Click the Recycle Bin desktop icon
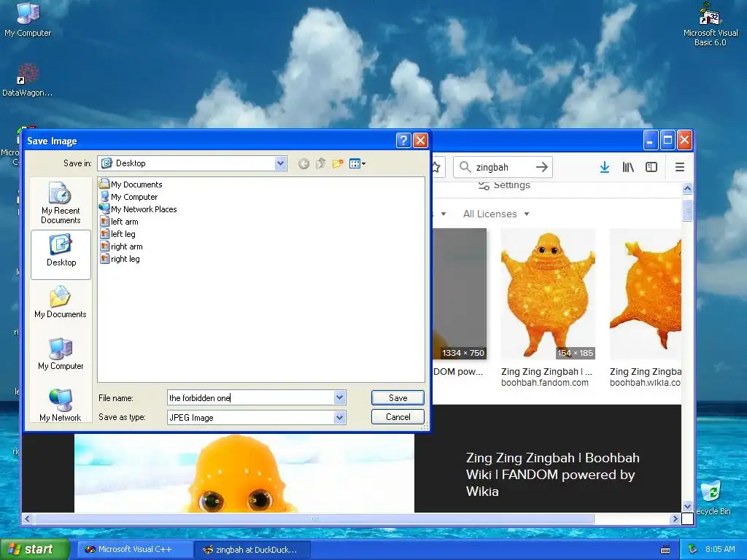747x560 pixels. pyautogui.click(x=712, y=498)
